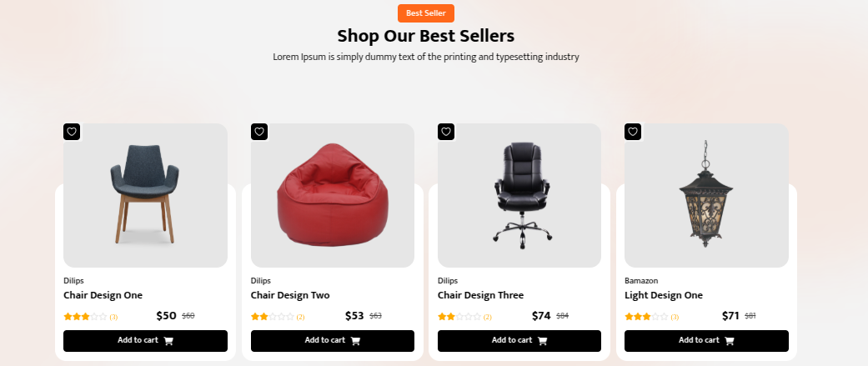Viewport: 868px width, 366px height.
Task: Click the orange Best Seller badge
Action: [x=426, y=13]
